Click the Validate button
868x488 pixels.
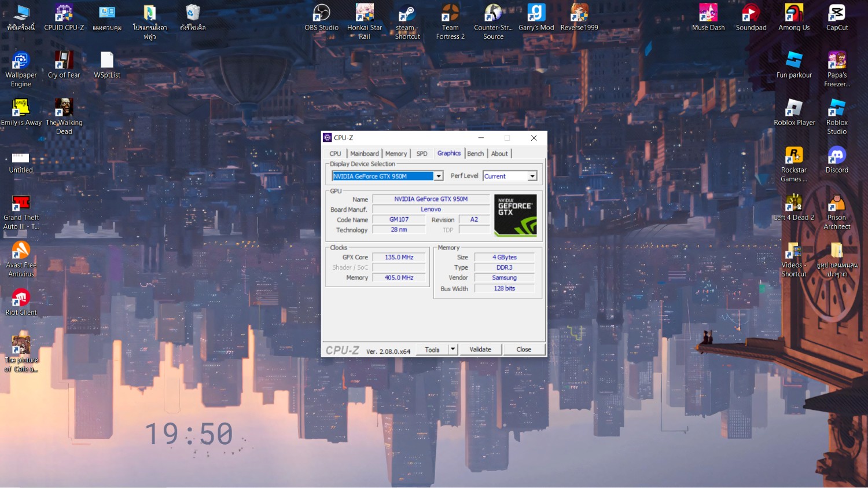(480, 349)
